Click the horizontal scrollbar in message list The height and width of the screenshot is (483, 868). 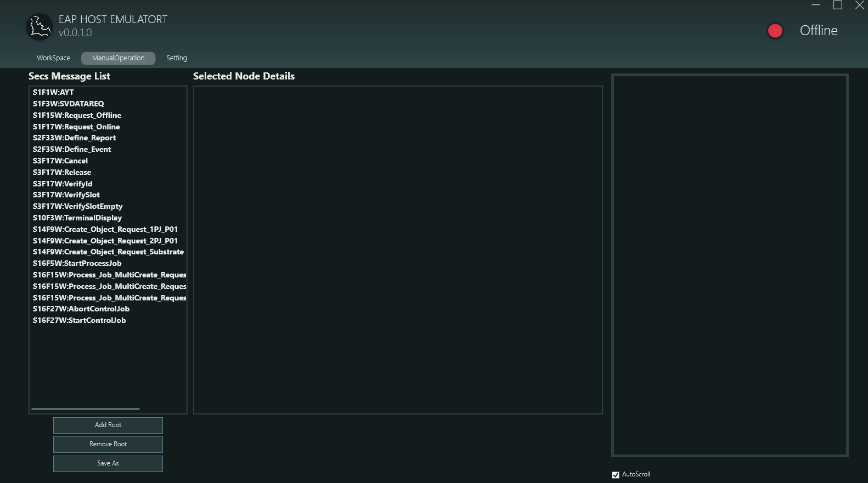[86, 409]
